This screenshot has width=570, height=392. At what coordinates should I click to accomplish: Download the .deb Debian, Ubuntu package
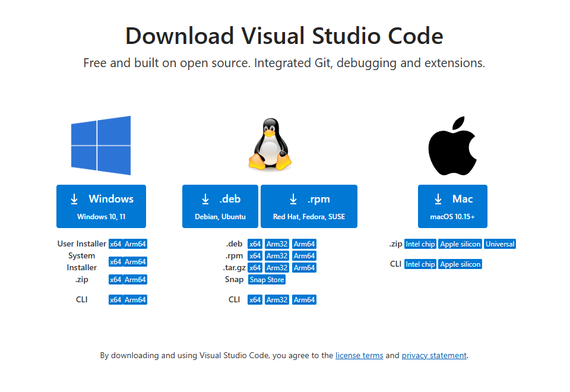coord(220,207)
